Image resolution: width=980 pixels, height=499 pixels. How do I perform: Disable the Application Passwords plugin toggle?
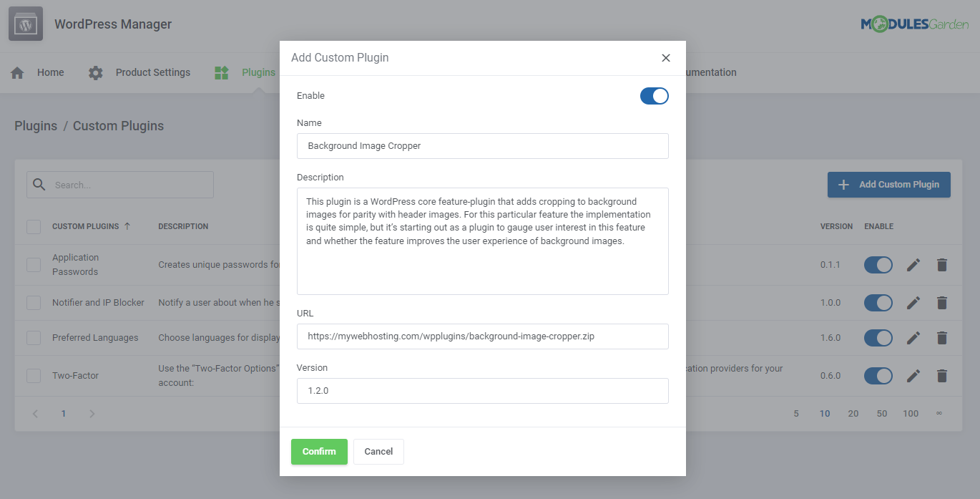[878, 264]
